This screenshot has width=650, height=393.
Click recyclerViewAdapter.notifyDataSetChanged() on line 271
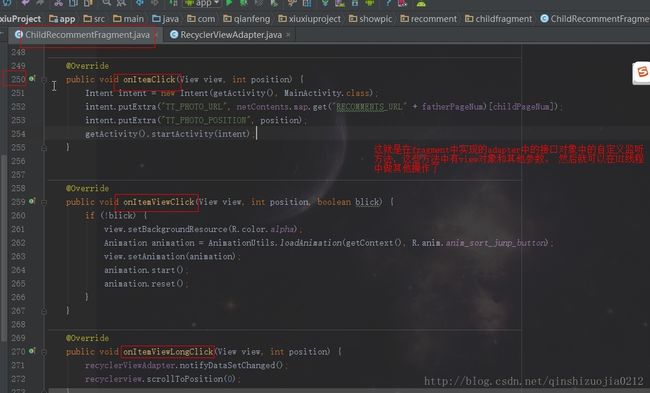(x=184, y=365)
